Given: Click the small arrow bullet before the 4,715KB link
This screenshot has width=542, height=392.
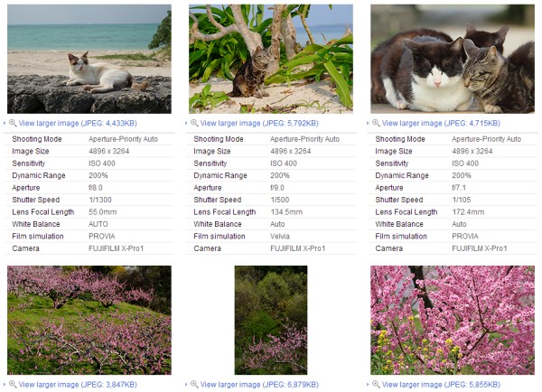Looking at the screenshot, I should click(x=368, y=124).
